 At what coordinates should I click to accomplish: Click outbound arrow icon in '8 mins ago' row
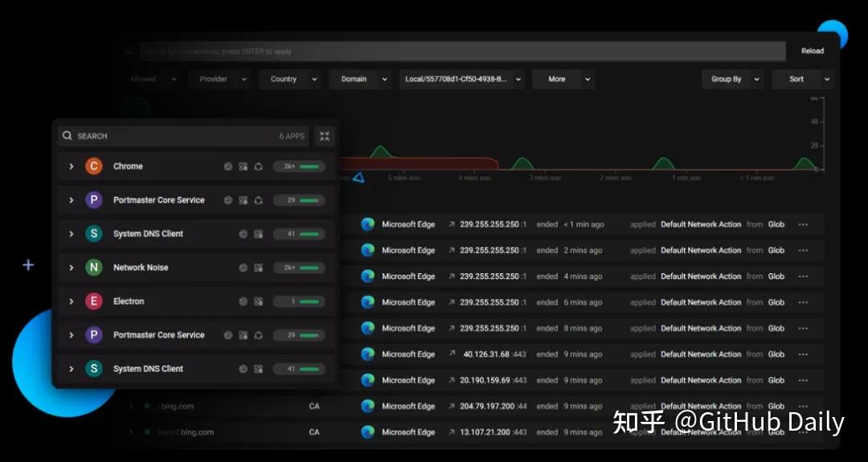pos(452,328)
